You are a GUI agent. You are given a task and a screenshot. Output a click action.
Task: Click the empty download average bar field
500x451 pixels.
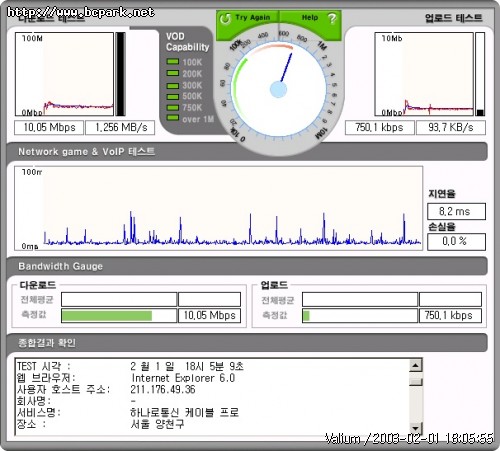119,299
